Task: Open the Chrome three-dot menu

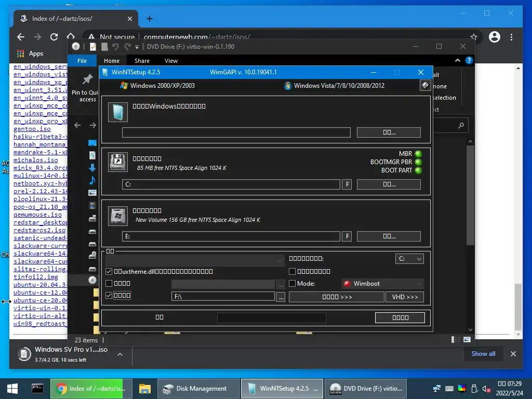Action: point(511,37)
